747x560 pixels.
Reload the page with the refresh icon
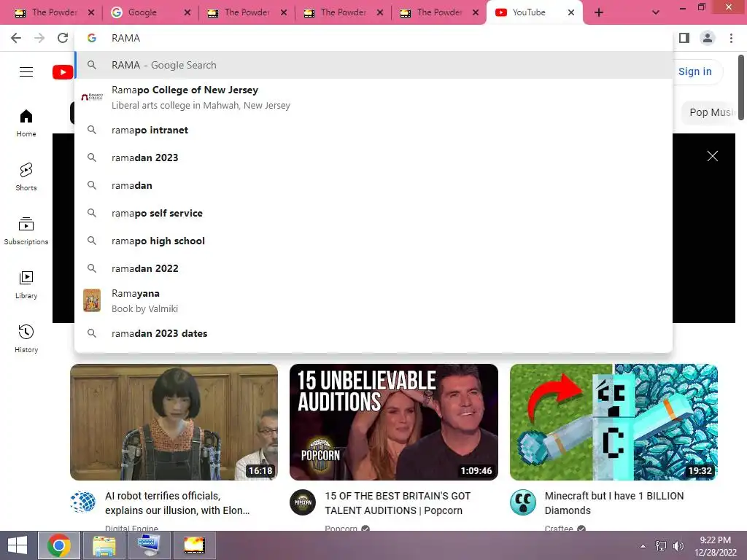coord(63,38)
